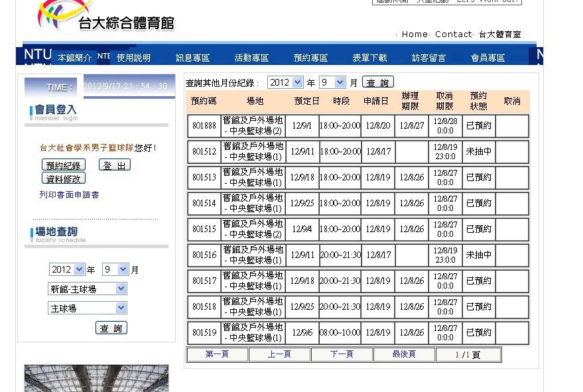Open the 新館-主球場 venue dropdown

click(x=88, y=289)
